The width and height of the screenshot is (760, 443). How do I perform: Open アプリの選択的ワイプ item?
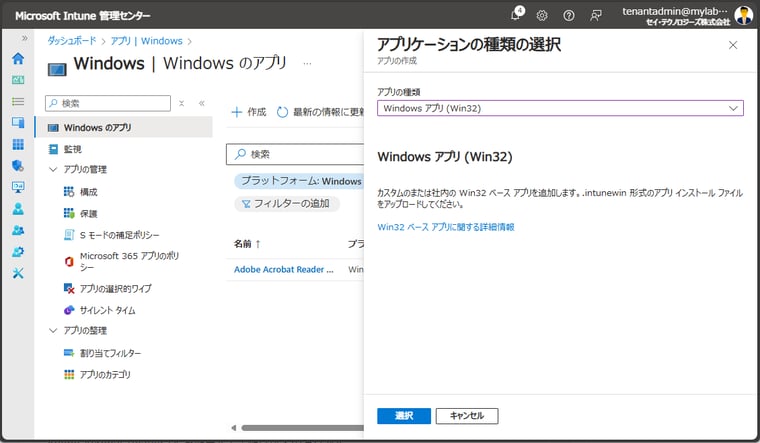click(115, 288)
